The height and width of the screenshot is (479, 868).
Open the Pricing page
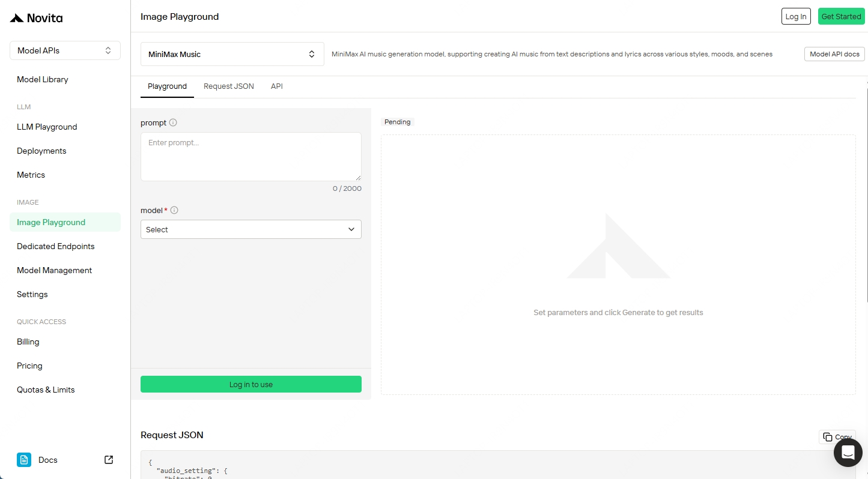click(x=29, y=366)
